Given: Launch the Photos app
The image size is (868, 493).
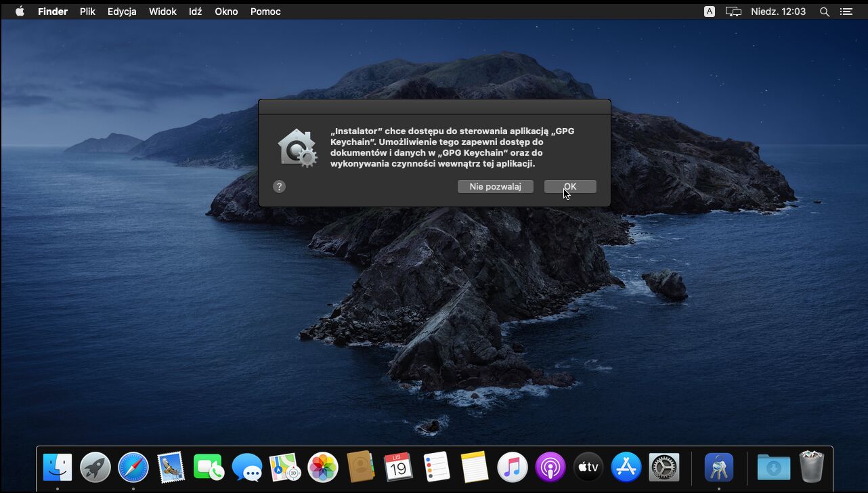Looking at the screenshot, I should (322, 467).
